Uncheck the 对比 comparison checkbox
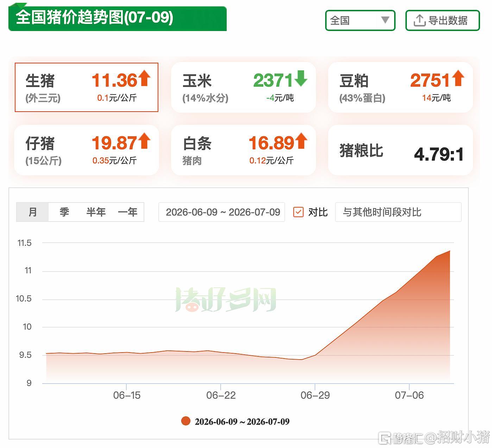This screenshot has width=492, height=448. click(x=298, y=212)
